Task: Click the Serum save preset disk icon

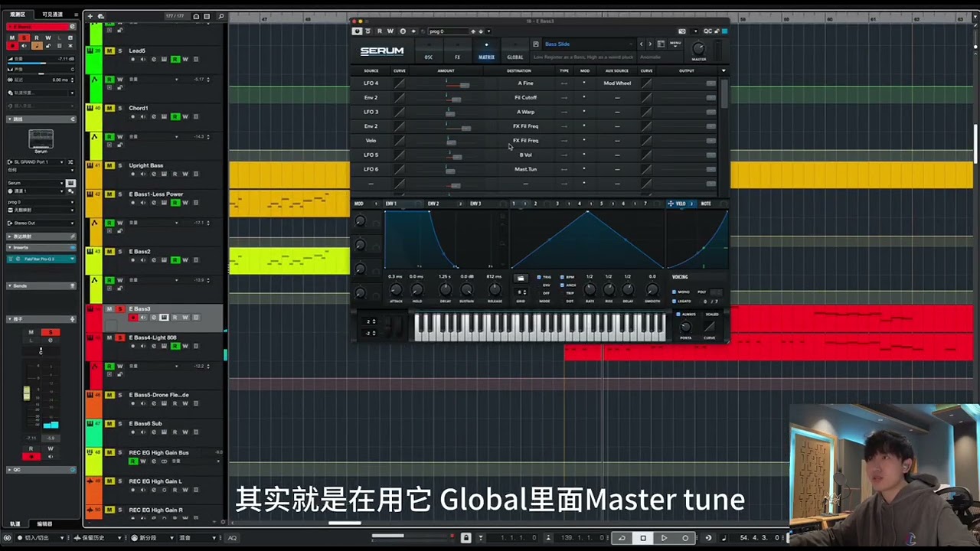Action: 537,44
